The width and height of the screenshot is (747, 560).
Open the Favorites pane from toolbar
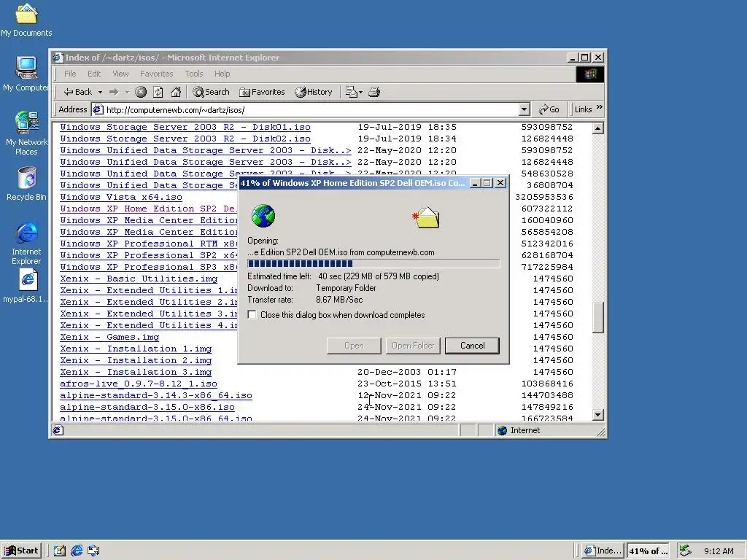[262, 92]
